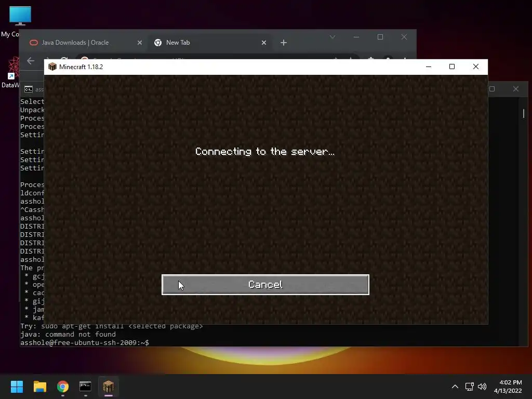Go back in Chrome browser
The image size is (532, 399).
click(31, 61)
